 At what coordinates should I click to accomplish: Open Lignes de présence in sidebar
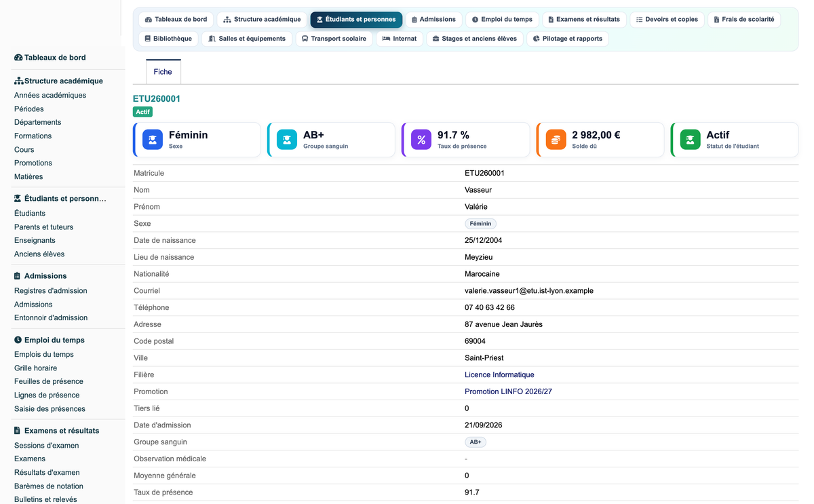47,395
